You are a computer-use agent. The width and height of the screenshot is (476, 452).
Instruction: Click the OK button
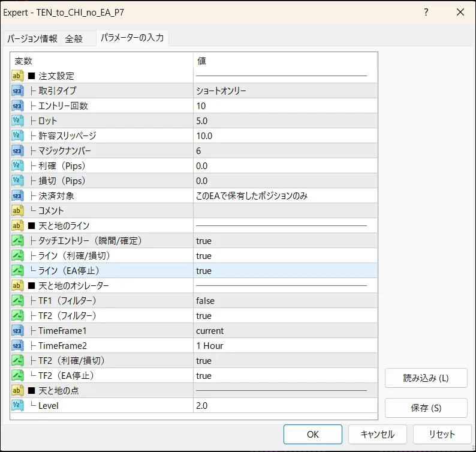313,435
